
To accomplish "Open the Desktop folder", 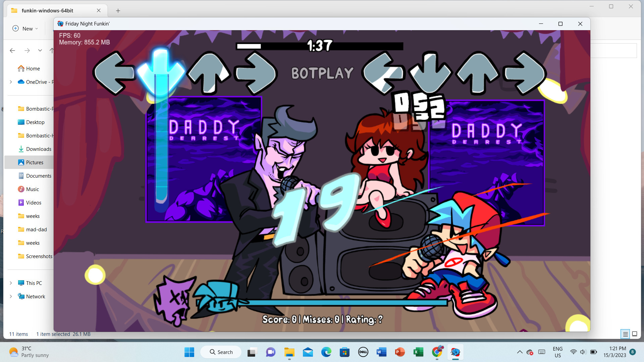I will [x=31, y=122].
